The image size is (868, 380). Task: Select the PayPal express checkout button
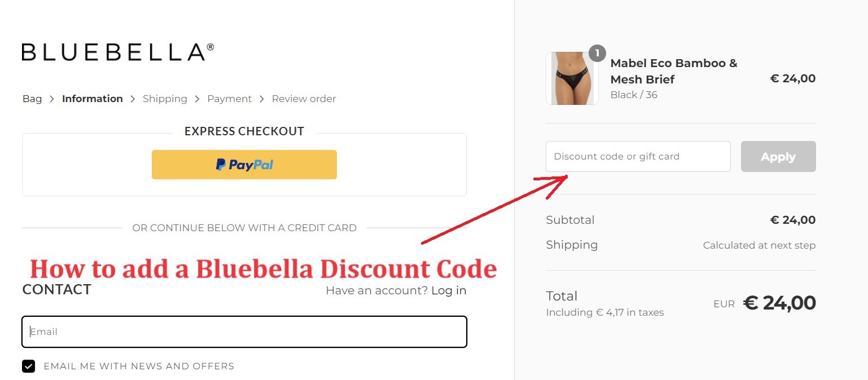tap(244, 164)
